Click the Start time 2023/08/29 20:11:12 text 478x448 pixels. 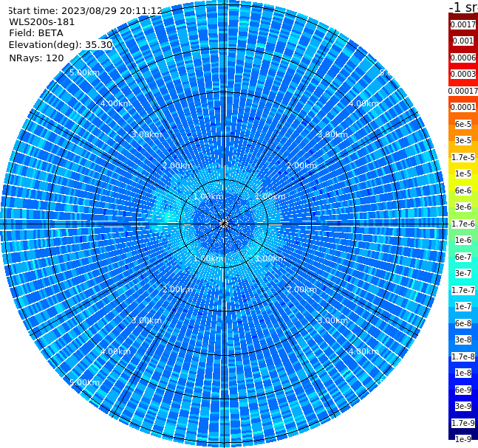click(x=85, y=11)
